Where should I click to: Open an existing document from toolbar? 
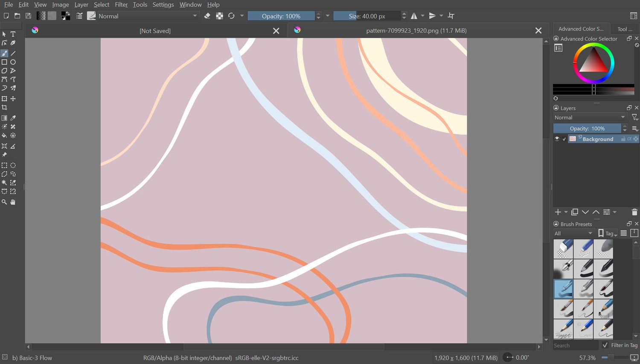17,16
